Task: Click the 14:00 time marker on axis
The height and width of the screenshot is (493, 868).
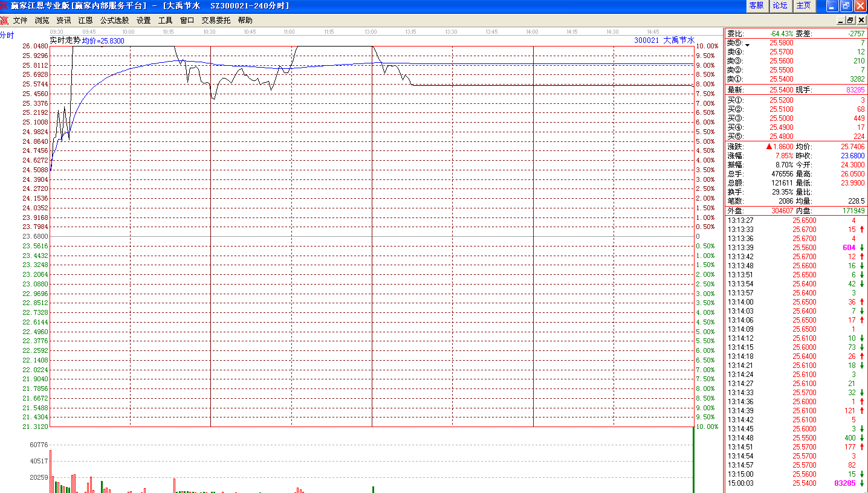Action: pos(532,31)
